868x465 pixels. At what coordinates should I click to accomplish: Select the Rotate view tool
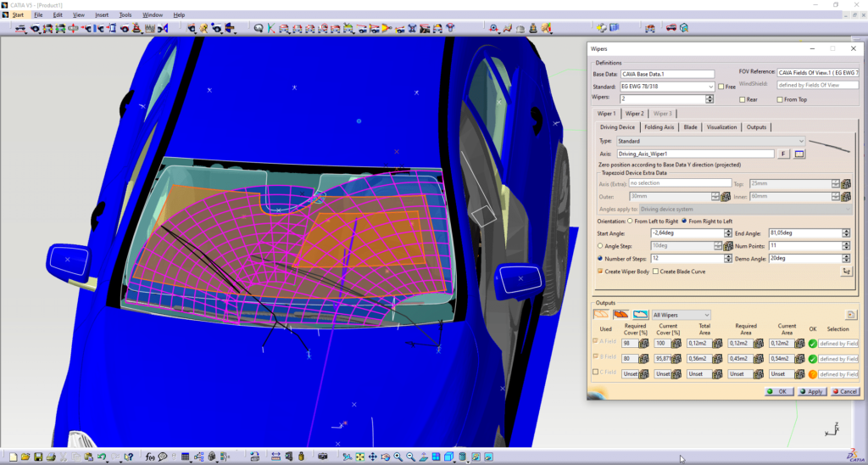pyautogui.click(x=386, y=457)
